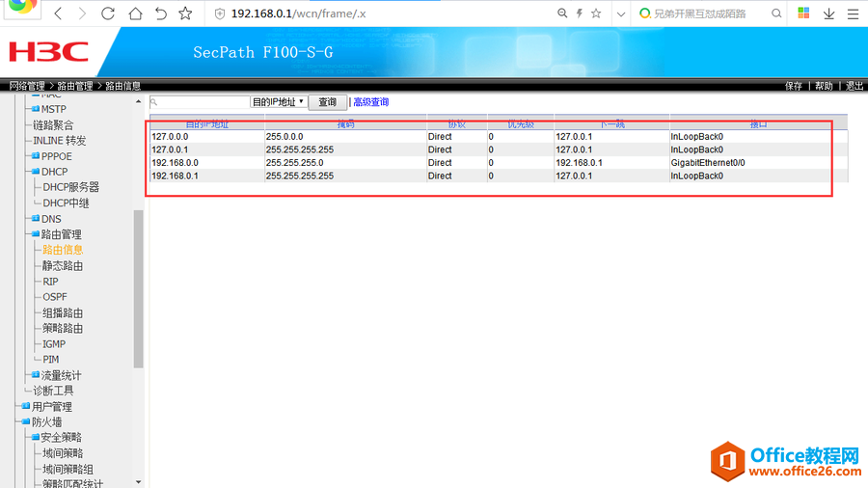The image size is (868, 488).
Task: Open 策略路由 in the sidebar
Action: [63, 328]
